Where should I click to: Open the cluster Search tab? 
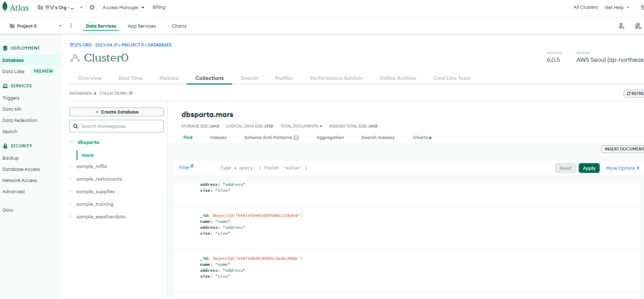coord(249,78)
